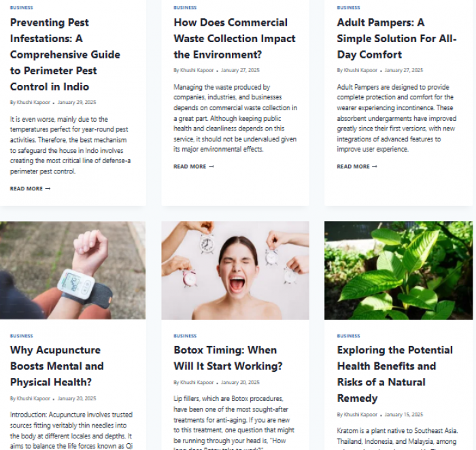Open the Preventing Pest Infestations article title
476x450 pixels.
tap(65, 54)
